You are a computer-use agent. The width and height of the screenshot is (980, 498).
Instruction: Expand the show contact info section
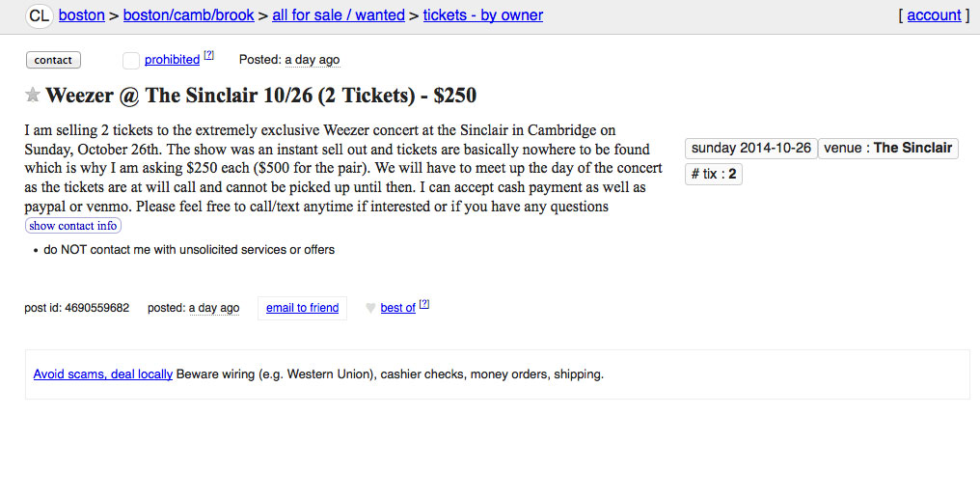point(73,226)
